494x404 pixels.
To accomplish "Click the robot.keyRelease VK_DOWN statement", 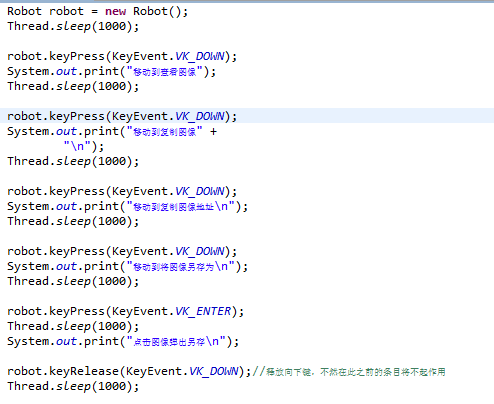I will (129, 371).
